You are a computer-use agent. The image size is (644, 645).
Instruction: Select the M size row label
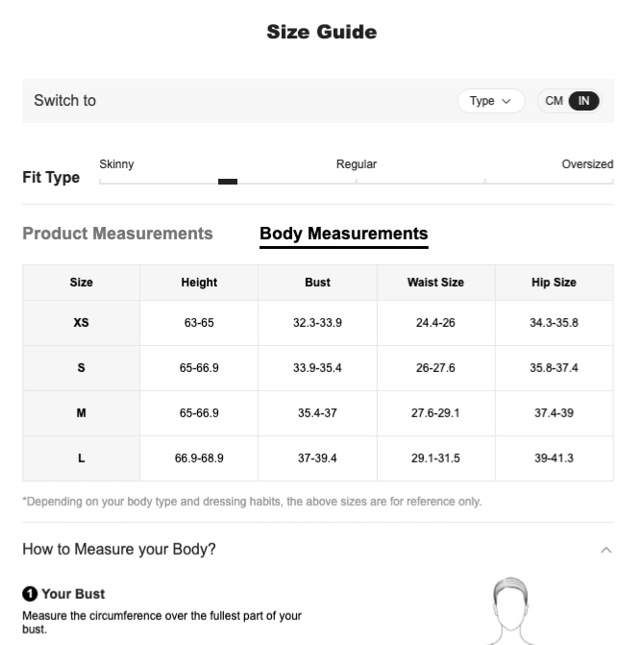click(x=81, y=413)
